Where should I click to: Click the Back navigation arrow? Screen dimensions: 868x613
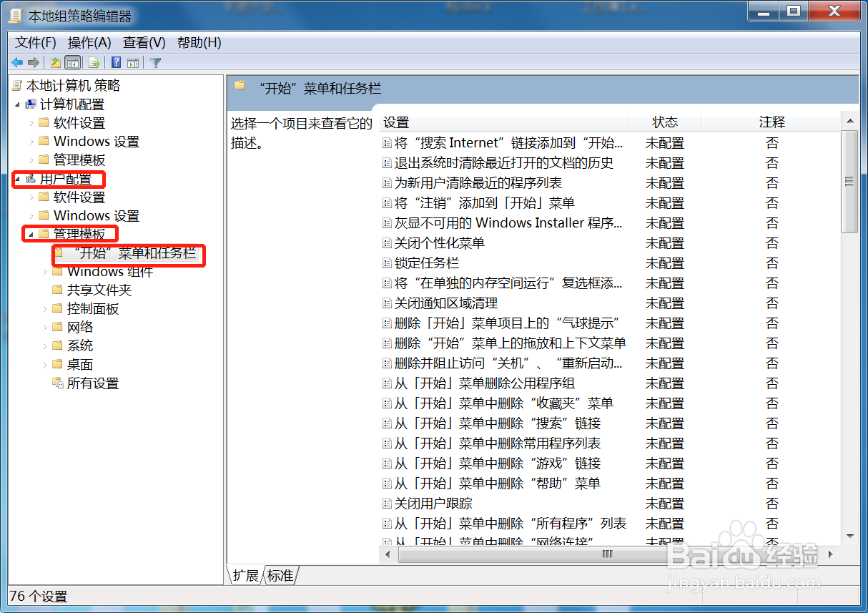16,62
